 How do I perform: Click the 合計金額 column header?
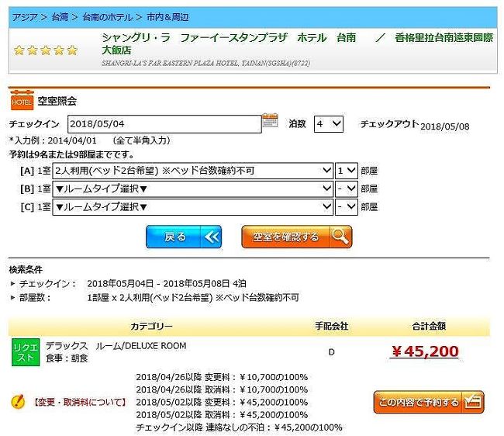429,327
